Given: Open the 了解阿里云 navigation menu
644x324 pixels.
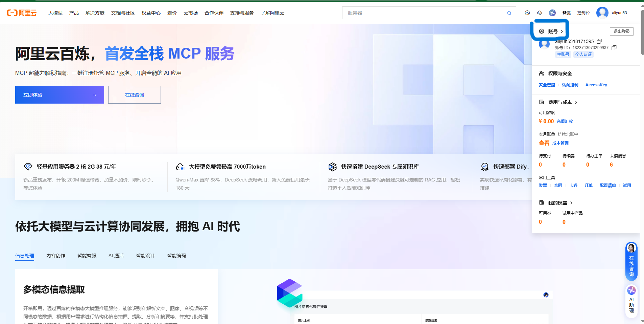Looking at the screenshot, I should [x=272, y=13].
